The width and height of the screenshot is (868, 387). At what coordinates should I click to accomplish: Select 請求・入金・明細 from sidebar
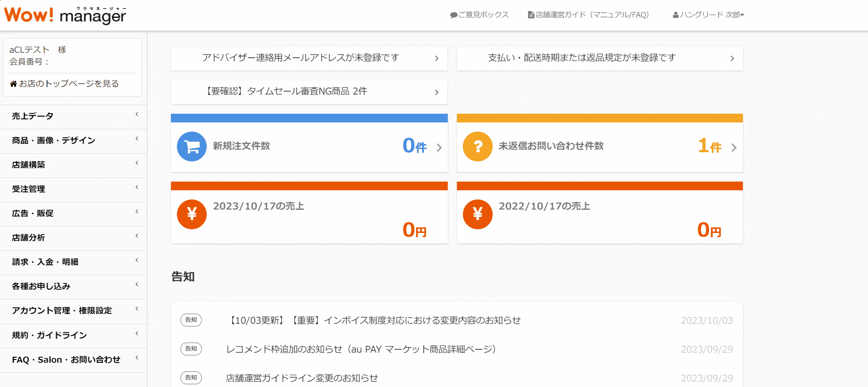point(73,262)
